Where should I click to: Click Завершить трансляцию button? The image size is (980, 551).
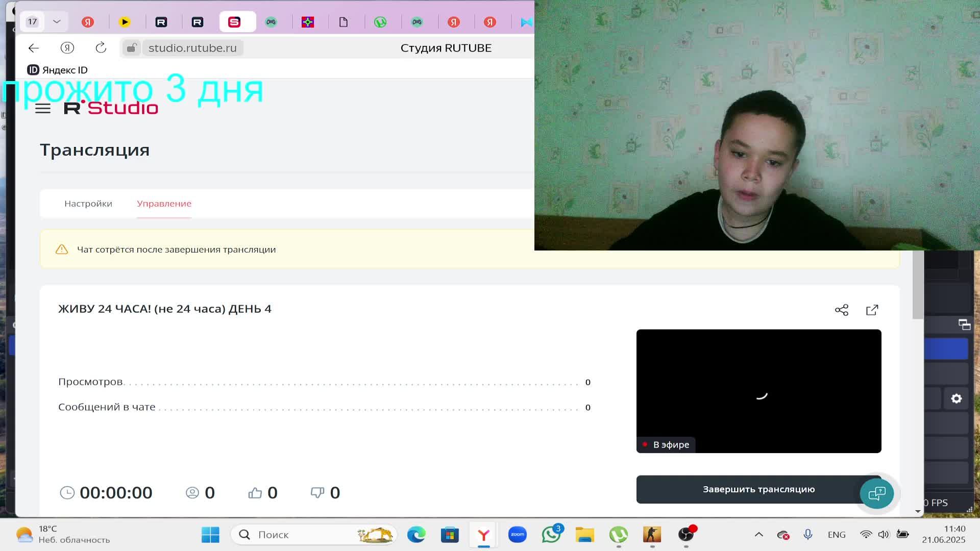point(758,489)
